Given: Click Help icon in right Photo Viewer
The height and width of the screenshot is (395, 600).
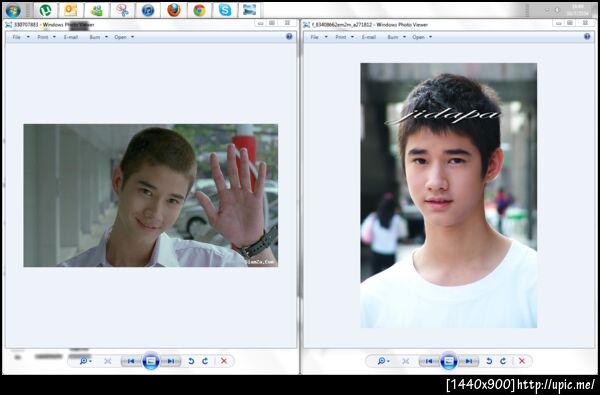Looking at the screenshot, I should tap(587, 36).
